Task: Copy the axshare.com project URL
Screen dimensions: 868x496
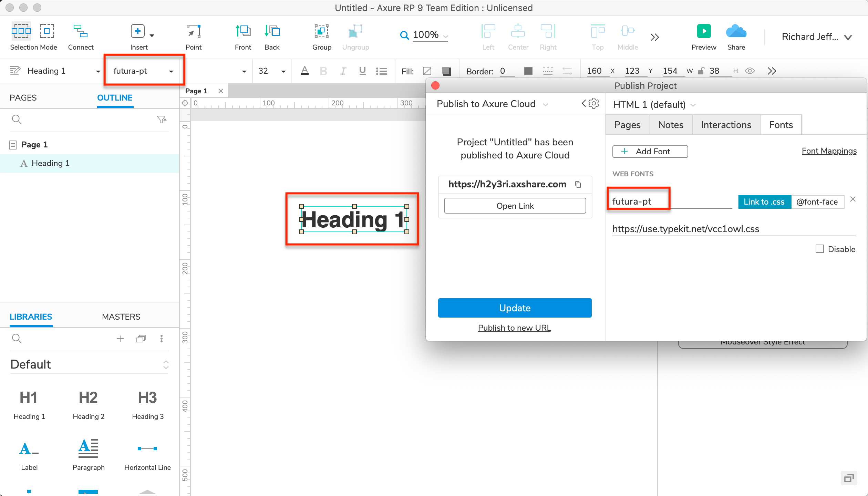Action: (x=578, y=185)
